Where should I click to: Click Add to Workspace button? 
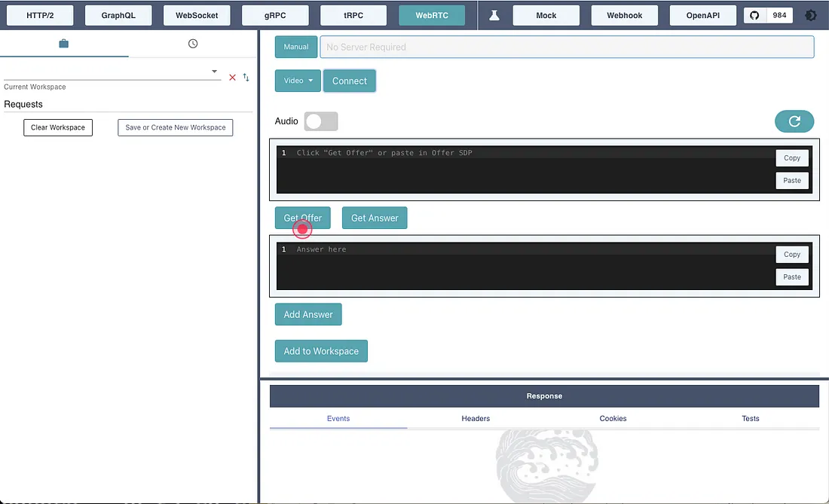click(x=321, y=351)
